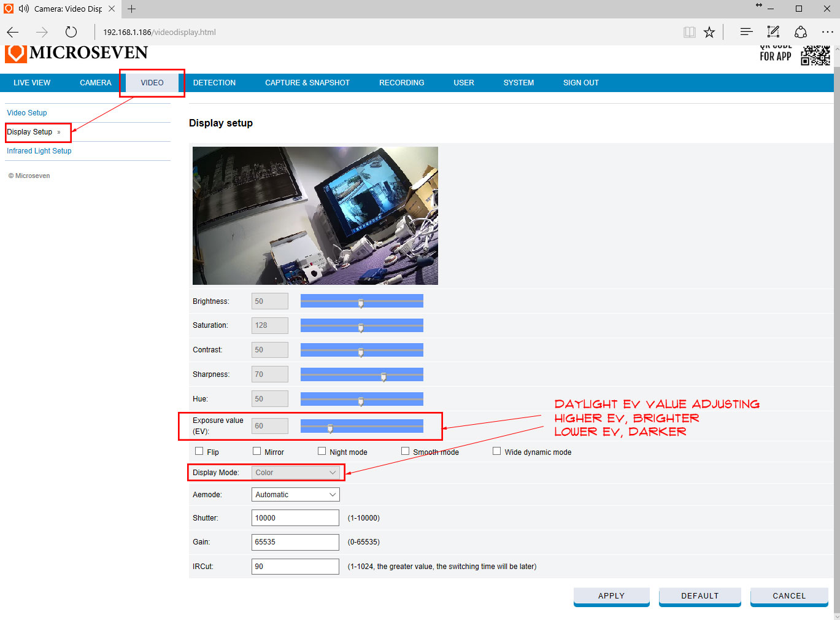Add page to favorites star icon
Screen dimensions: 840x620
[x=709, y=32]
